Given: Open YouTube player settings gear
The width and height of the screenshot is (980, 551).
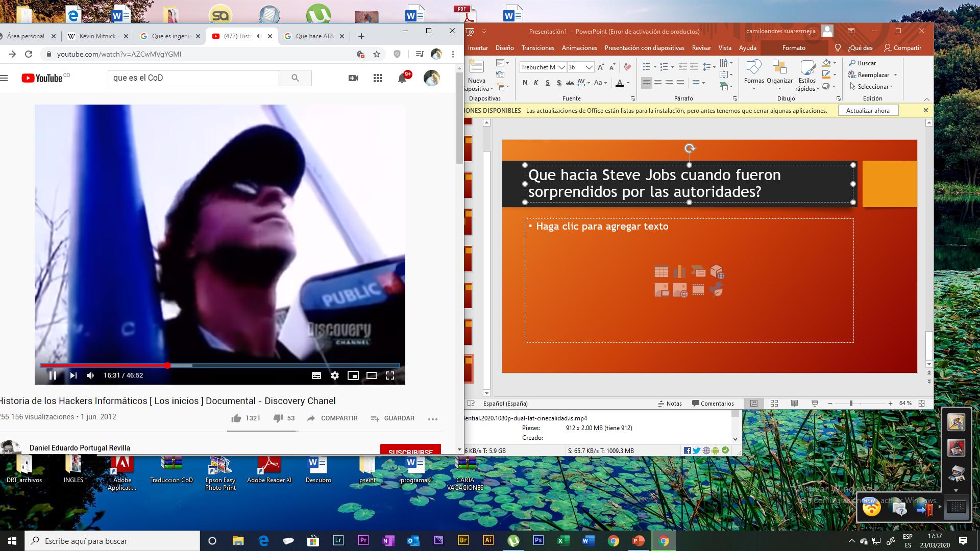Looking at the screenshot, I should (335, 375).
